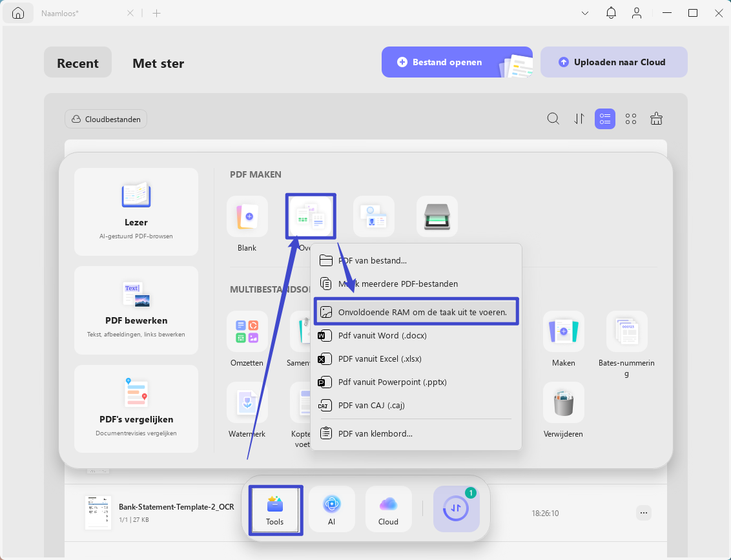Screen dimensions: 731x560
Task: Click the highlighted create-from-file PDF icon
Action: (311, 216)
